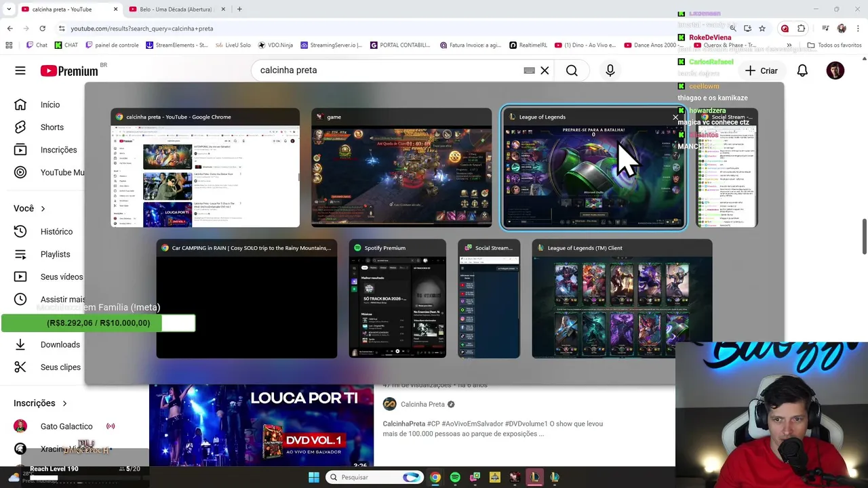
Task: Open Início in the sidebar
Action: point(50,104)
